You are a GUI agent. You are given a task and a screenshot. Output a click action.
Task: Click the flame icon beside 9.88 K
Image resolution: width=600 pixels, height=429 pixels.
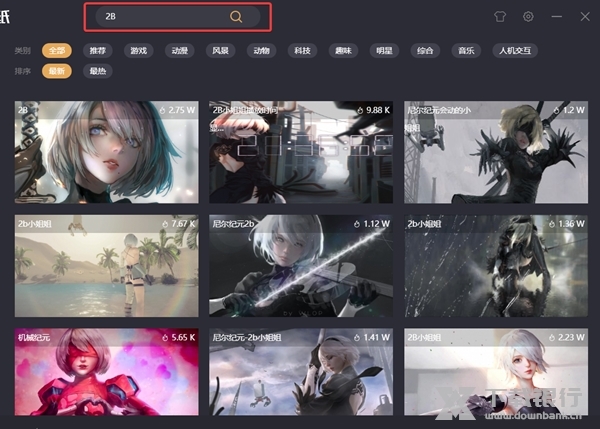pyautogui.click(x=360, y=111)
